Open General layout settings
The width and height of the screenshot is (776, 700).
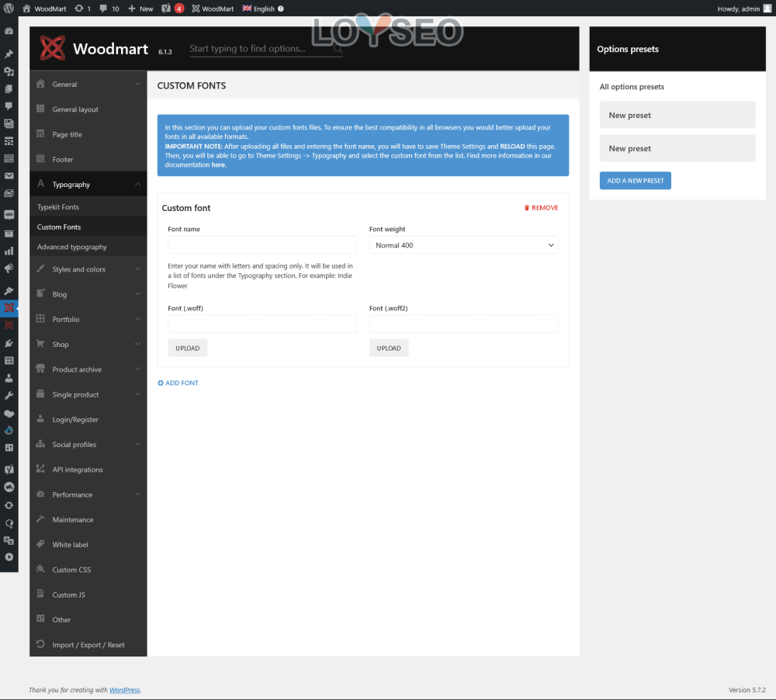pyautogui.click(x=88, y=109)
